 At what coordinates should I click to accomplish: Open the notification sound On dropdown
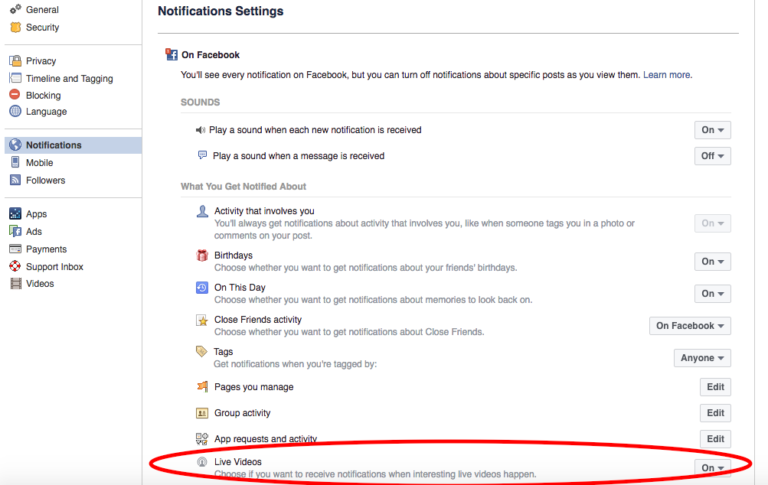(x=713, y=130)
